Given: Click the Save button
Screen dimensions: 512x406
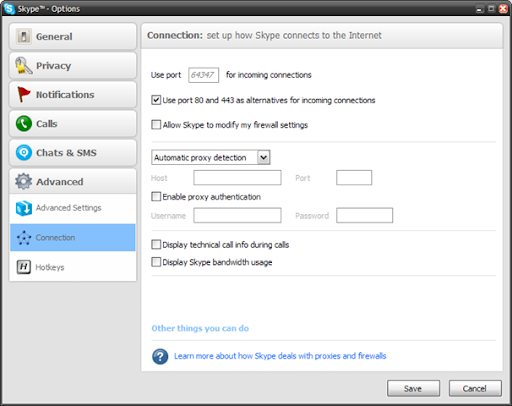Looking at the screenshot, I should point(413,388).
